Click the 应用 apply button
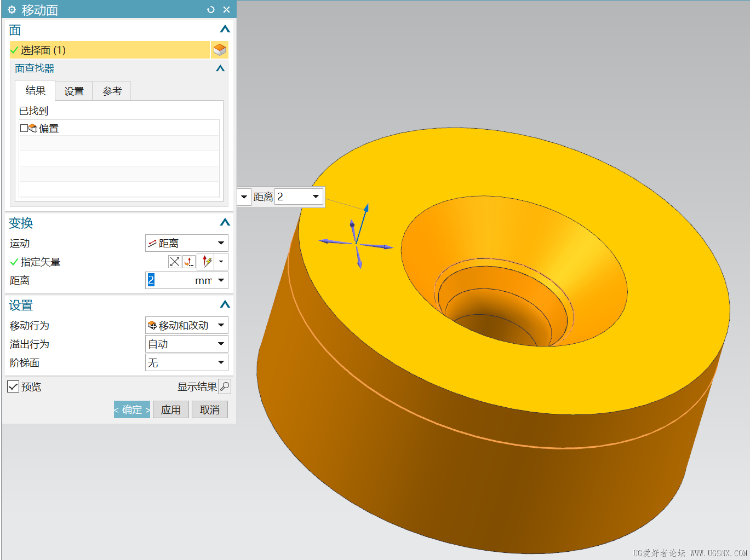This screenshot has height=560, width=750. [170, 409]
